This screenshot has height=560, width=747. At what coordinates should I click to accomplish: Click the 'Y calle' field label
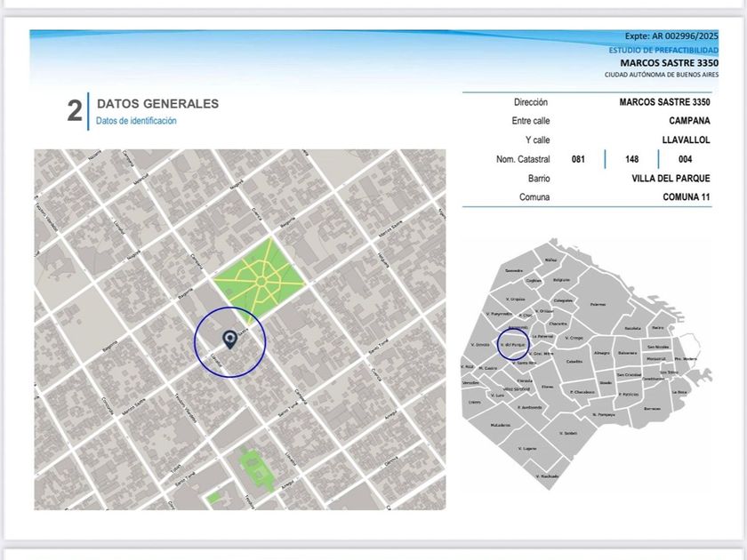click(x=538, y=140)
